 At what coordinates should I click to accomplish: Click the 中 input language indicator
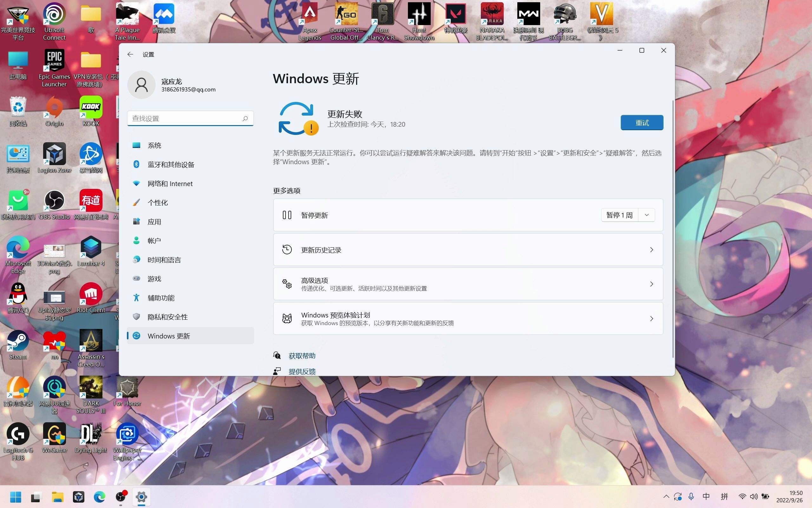click(706, 497)
